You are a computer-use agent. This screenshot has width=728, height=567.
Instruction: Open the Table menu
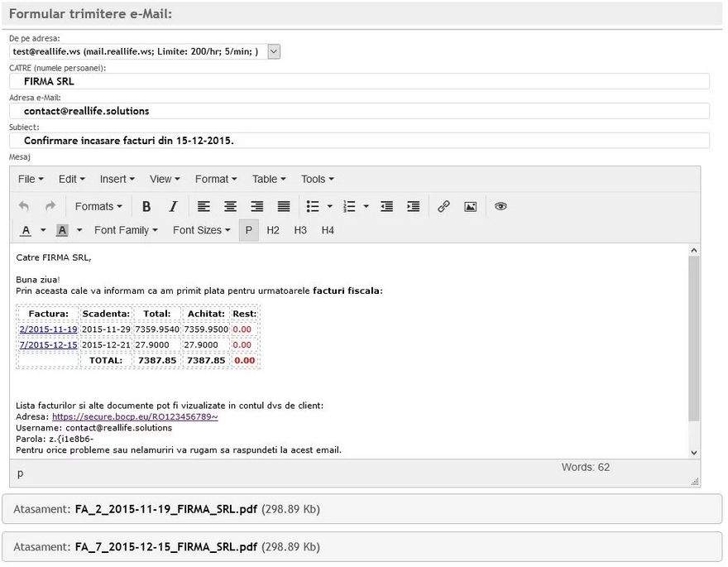pyautogui.click(x=269, y=179)
